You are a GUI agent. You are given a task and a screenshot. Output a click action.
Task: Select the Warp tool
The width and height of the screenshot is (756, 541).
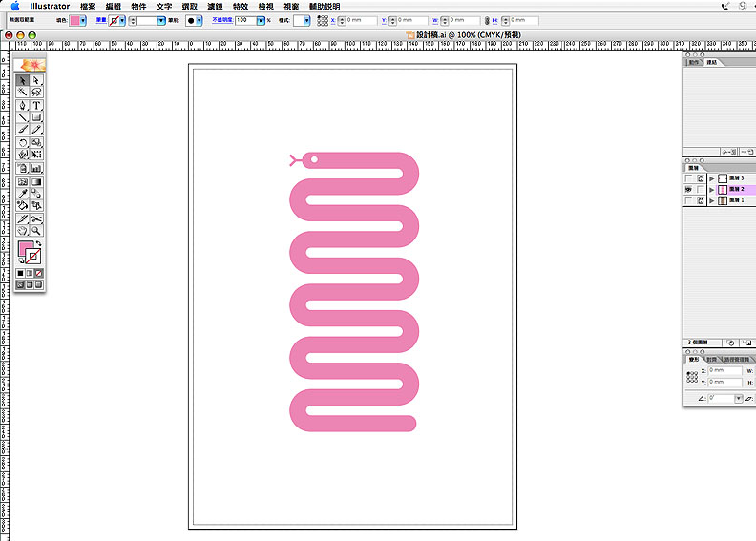point(22,155)
